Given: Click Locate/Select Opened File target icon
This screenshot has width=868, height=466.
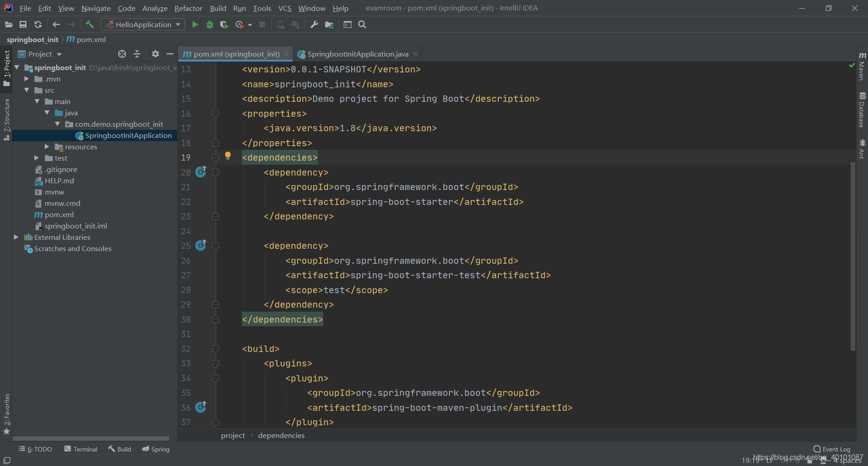Looking at the screenshot, I should point(122,54).
